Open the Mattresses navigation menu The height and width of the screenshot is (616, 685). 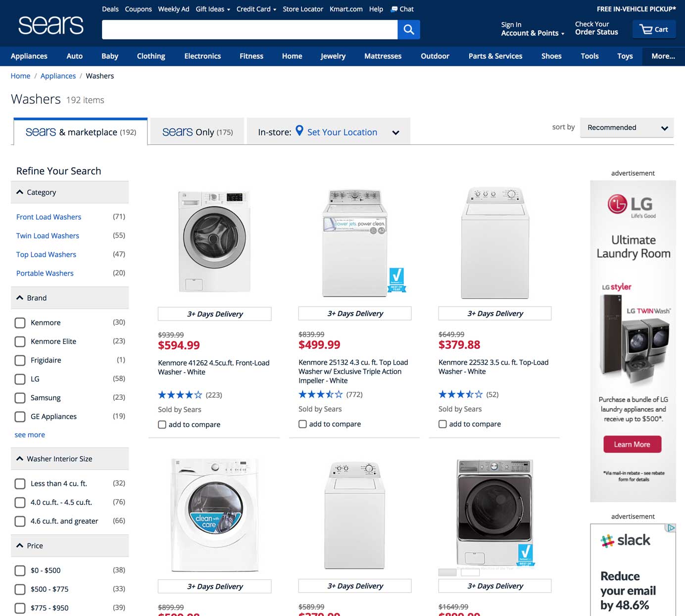383,56
